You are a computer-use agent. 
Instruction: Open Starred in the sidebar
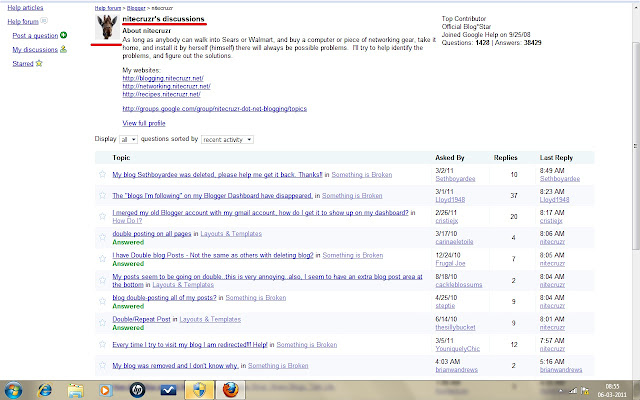[23, 64]
